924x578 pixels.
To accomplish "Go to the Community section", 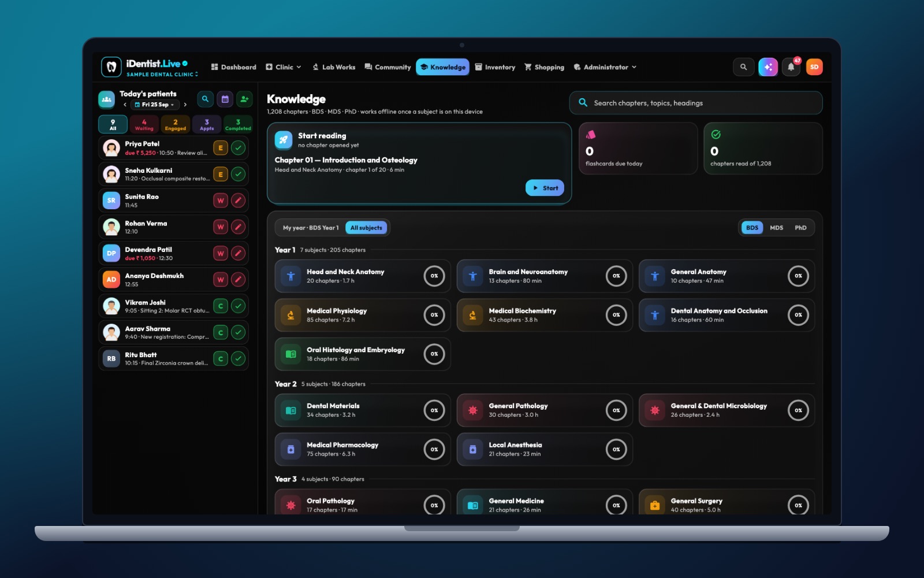I will click(x=388, y=67).
